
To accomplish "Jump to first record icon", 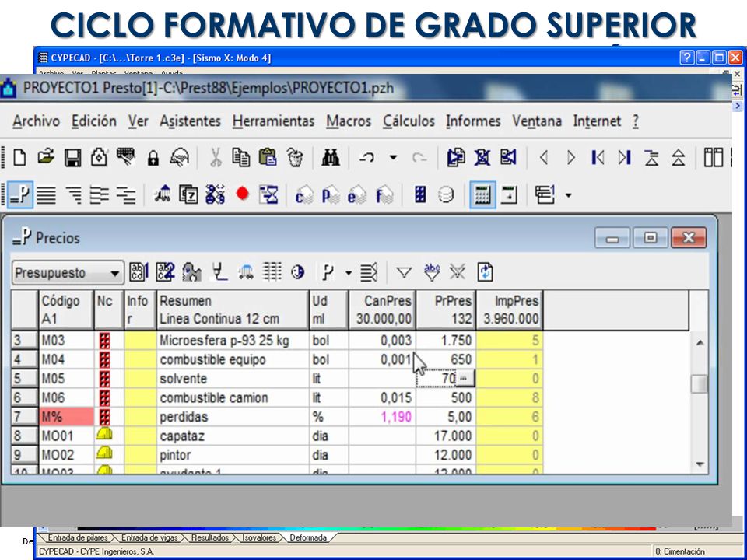I will [598, 157].
